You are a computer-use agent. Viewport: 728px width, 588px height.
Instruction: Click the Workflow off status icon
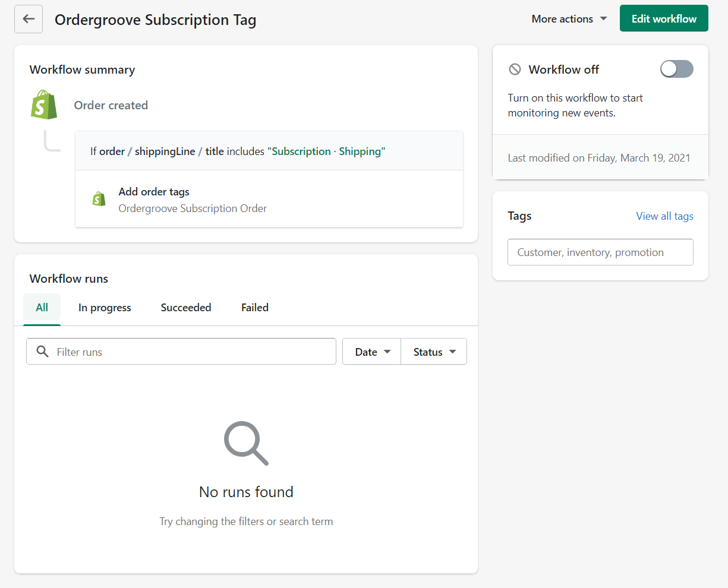[515, 69]
